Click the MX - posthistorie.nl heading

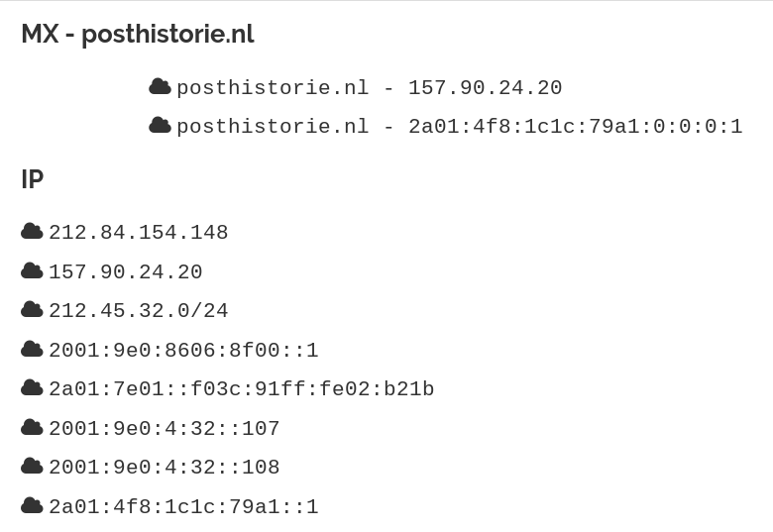[138, 35]
